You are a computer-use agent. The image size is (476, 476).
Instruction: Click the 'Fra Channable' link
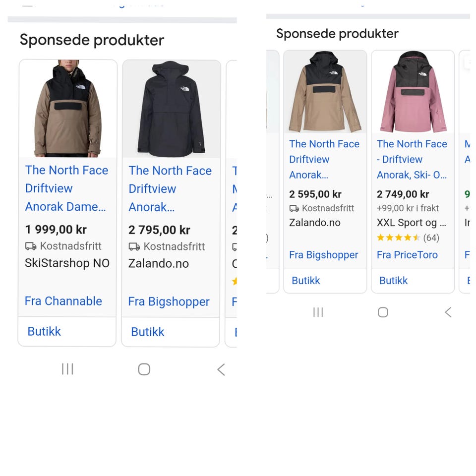point(63,301)
